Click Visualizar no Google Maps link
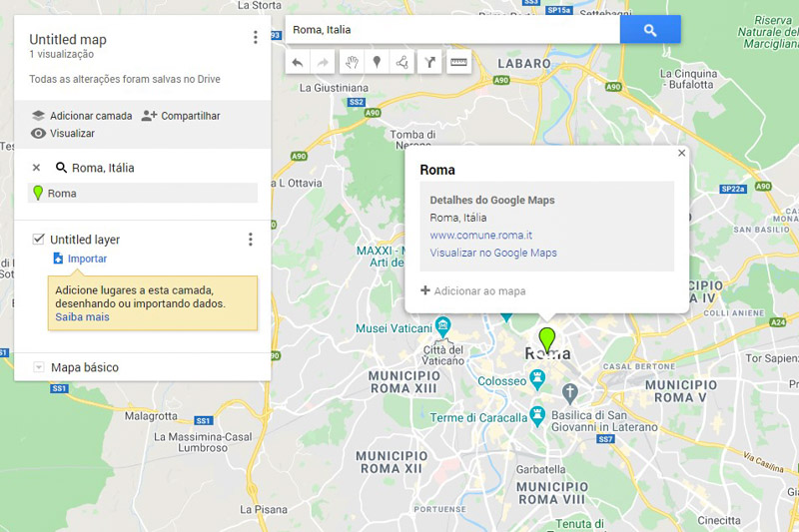Viewport: 799px width, 532px height. point(493,253)
